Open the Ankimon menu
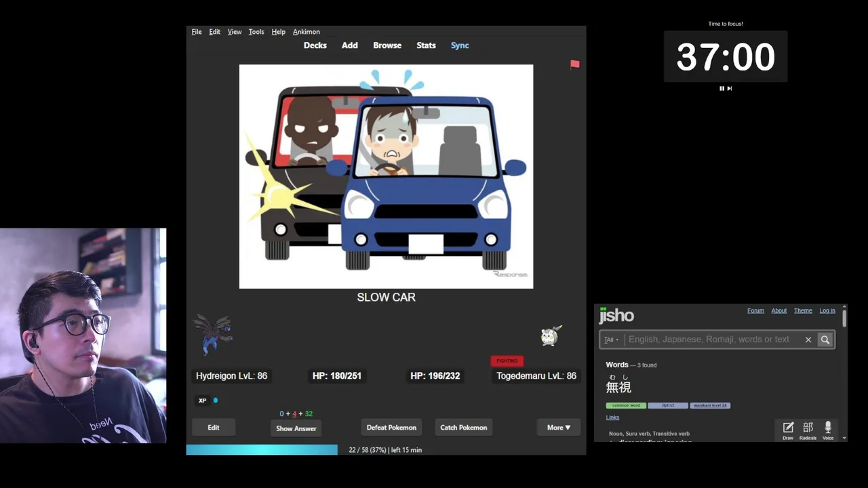This screenshot has height=488, width=868. (x=307, y=32)
